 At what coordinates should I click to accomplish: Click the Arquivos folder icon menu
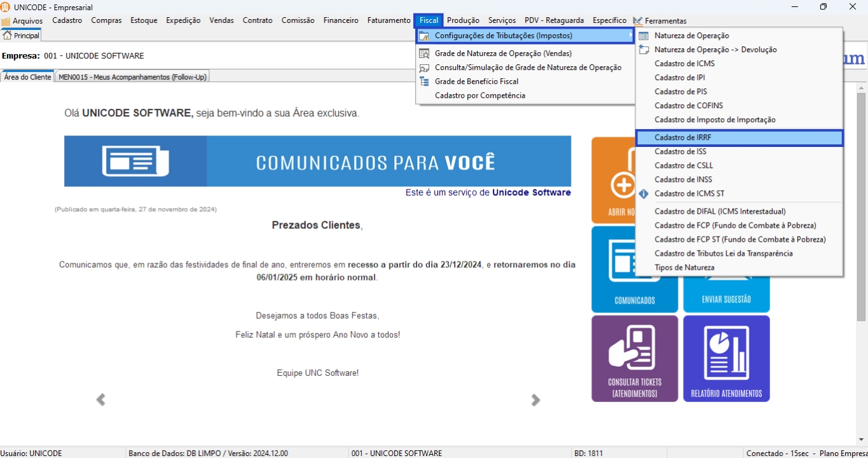pos(6,21)
